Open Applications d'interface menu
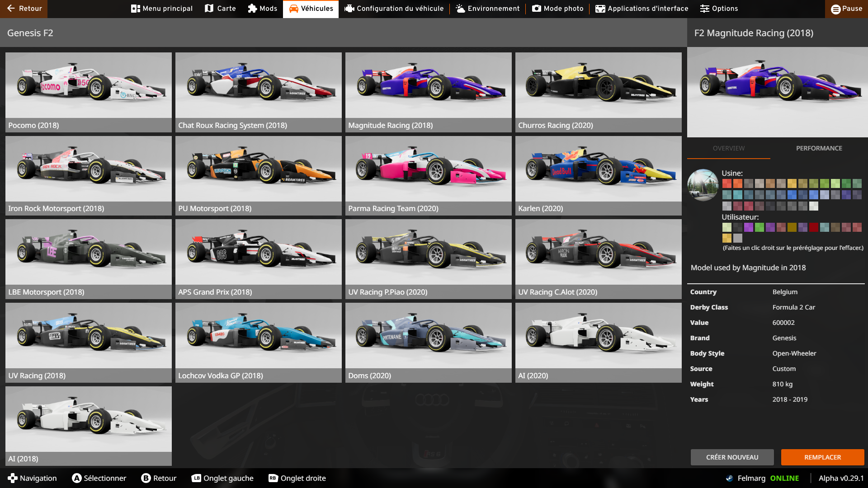This screenshot has height=488, width=868. (642, 9)
